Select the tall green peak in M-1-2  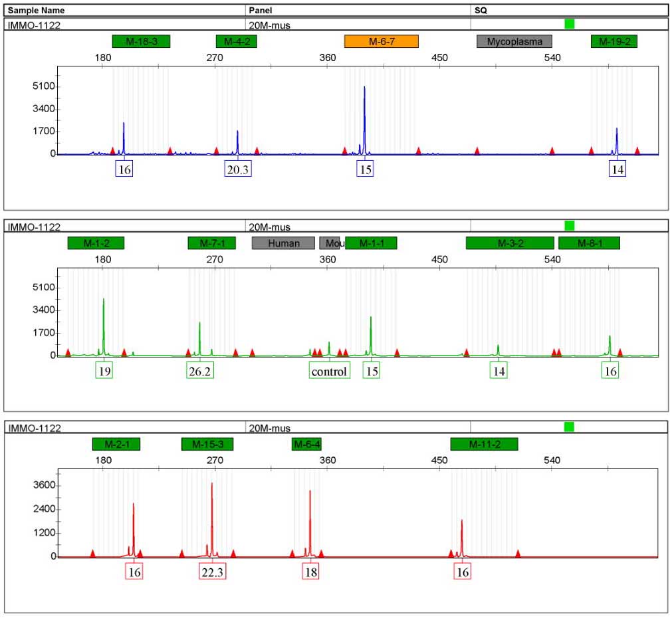[x=103, y=326]
